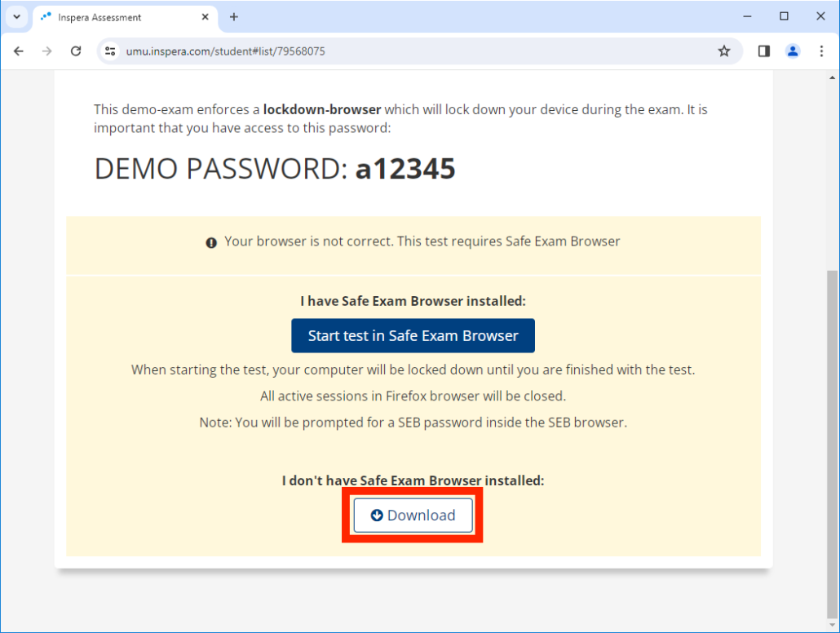Image resolution: width=840 pixels, height=633 pixels.
Task: Open a new browser tab
Action: pos(233,17)
